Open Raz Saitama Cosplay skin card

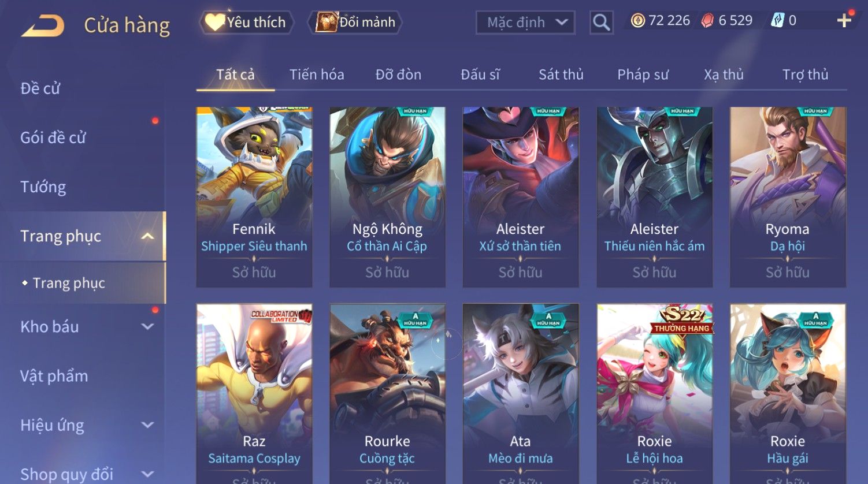(254, 394)
